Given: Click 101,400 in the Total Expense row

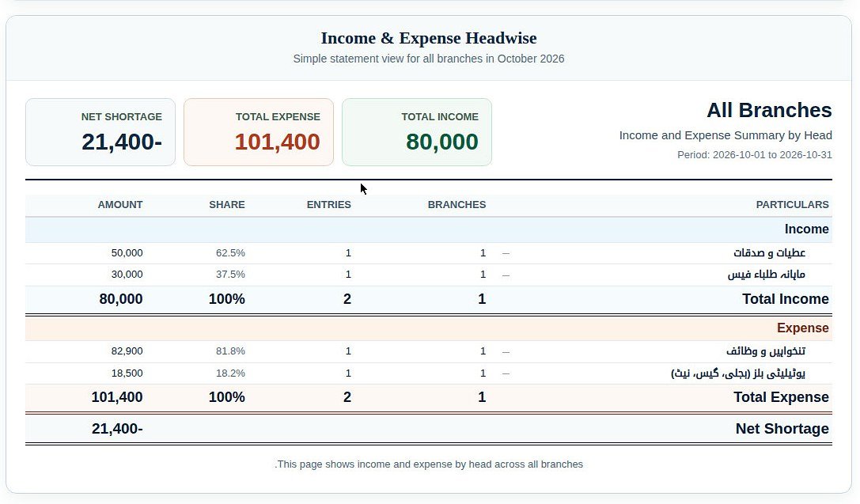Looking at the screenshot, I should [x=117, y=397].
